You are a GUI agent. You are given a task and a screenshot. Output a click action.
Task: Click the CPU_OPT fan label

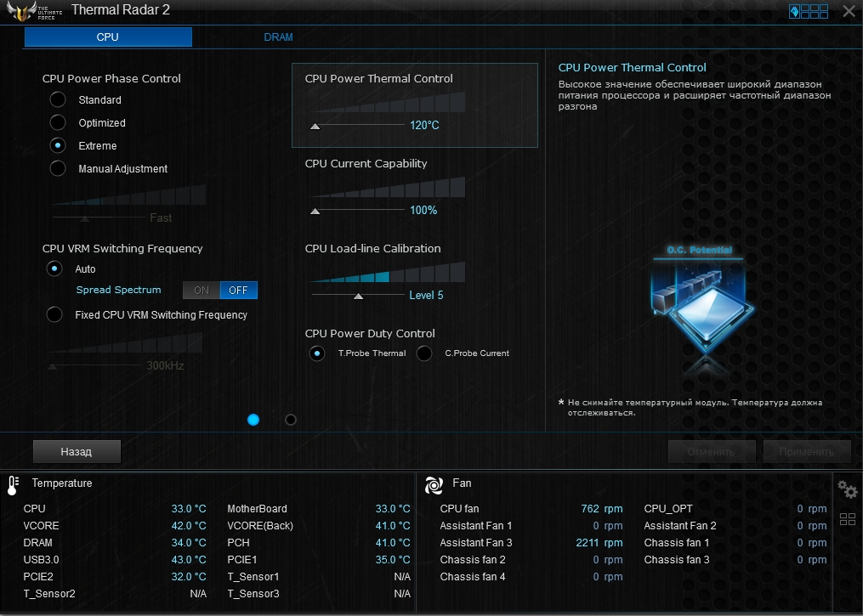pos(668,509)
